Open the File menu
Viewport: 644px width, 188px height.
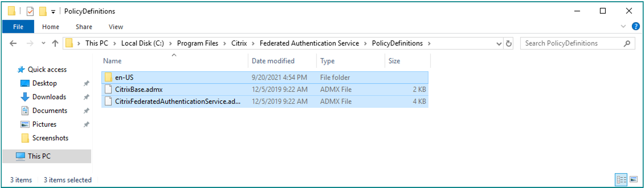pyautogui.click(x=18, y=27)
